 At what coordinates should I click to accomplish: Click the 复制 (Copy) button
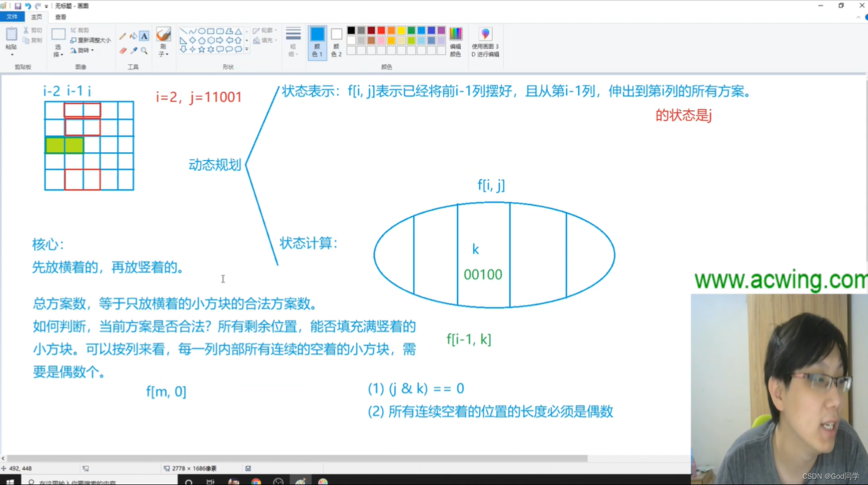tap(32, 40)
